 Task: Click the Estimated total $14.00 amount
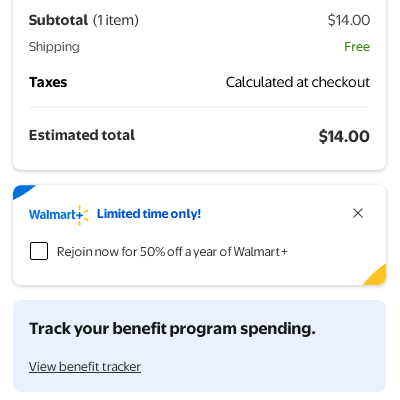click(344, 136)
